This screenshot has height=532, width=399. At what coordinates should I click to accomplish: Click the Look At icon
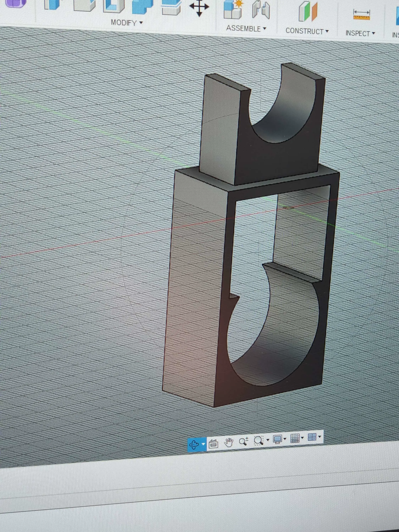point(213,444)
